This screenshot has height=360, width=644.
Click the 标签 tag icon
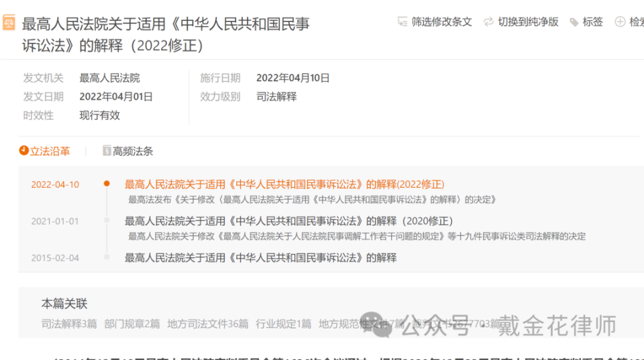tap(574, 22)
